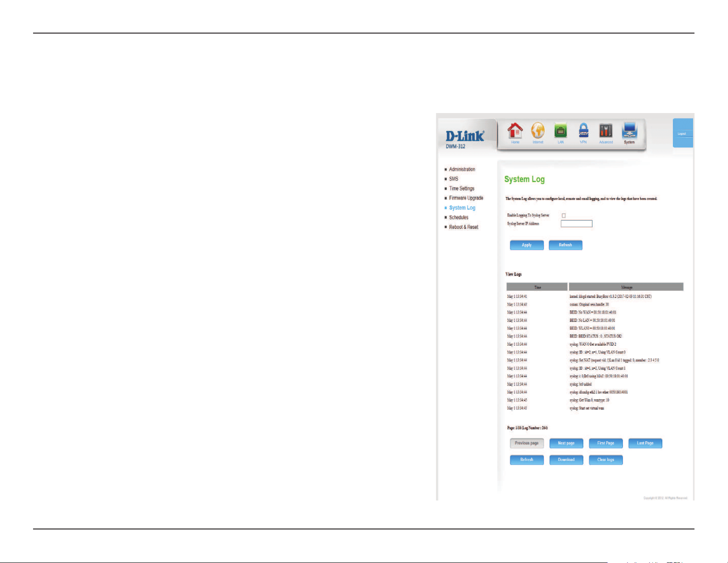Select System Log in the sidebar

click(x=462, y=208)
